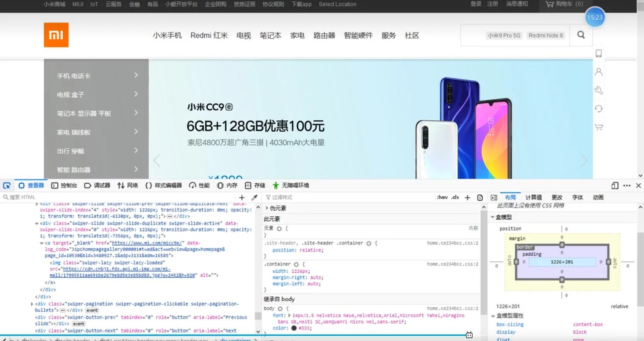Collapse the 盒模型属性 box model properties section
644x341 pixels.
(493, 316)
